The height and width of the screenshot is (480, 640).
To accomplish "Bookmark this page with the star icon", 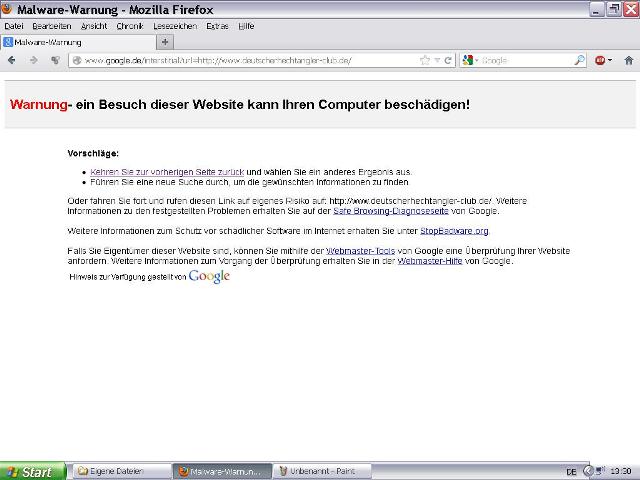I will (x=425, y=60).
